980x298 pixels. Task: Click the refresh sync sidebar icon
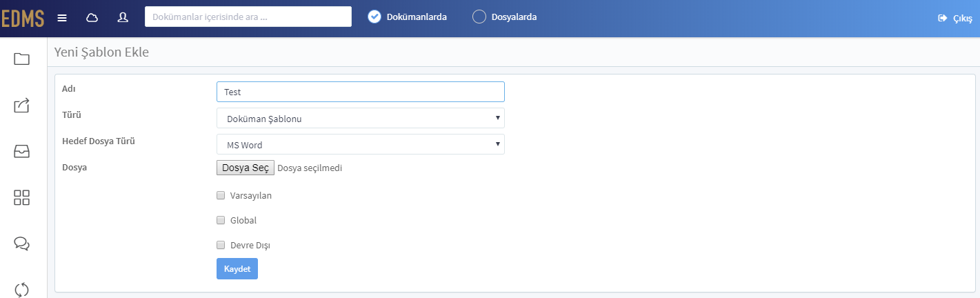click(21, 289)
